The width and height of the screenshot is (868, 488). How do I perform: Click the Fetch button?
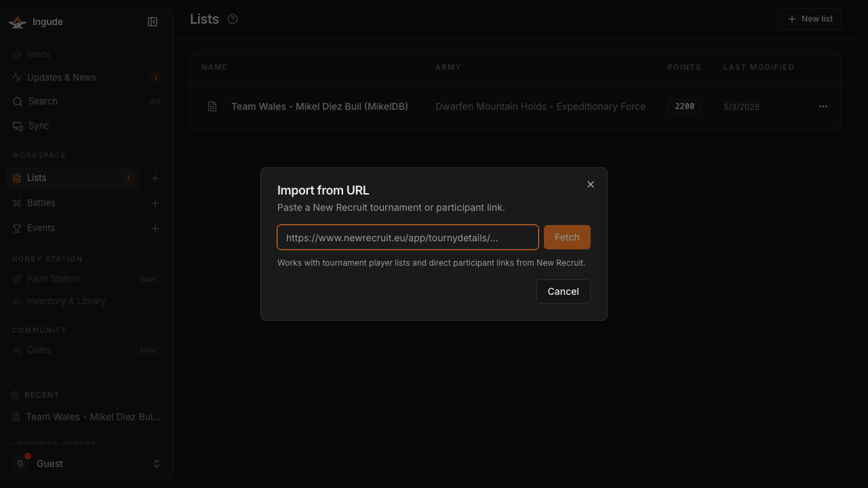pos(567,237)
